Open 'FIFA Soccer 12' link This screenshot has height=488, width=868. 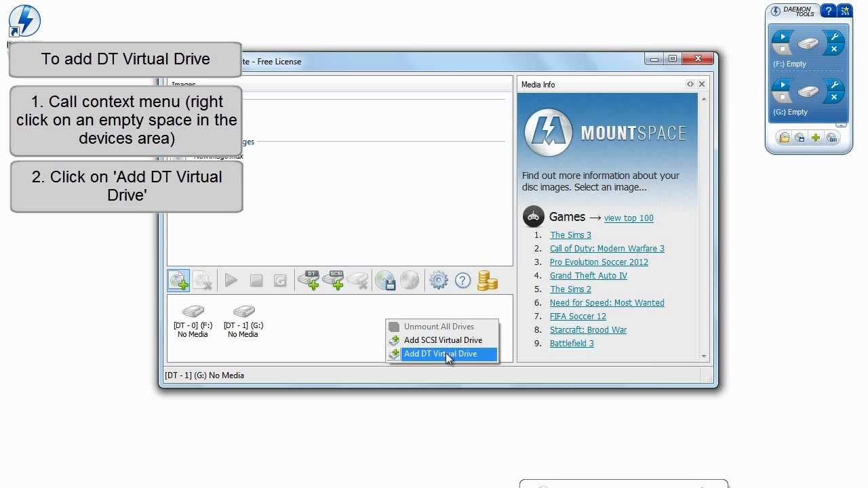[578, 317]
